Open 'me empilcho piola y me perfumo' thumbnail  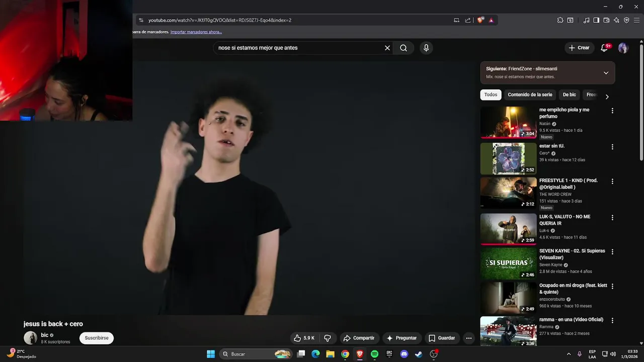tap(508, 122)
